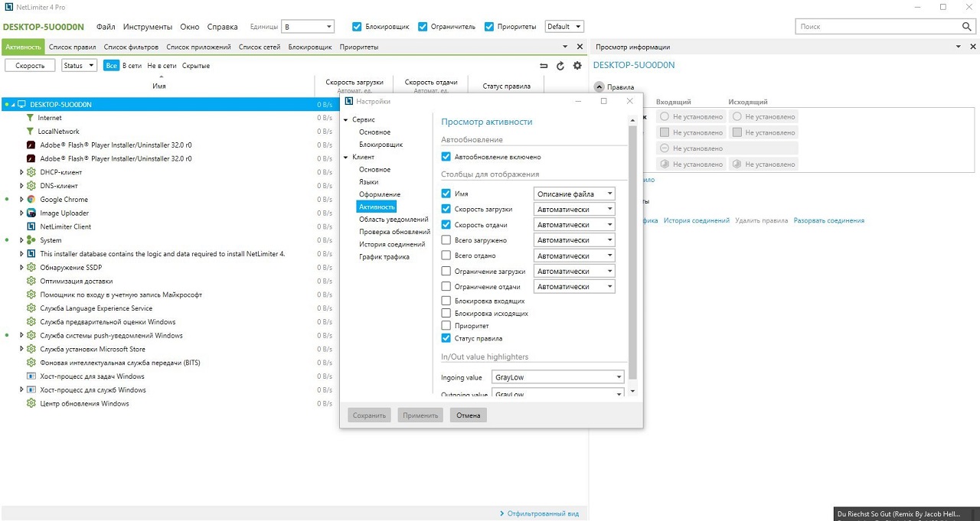Click the refresh icon in the activity toolbar

tap(560, 66)
